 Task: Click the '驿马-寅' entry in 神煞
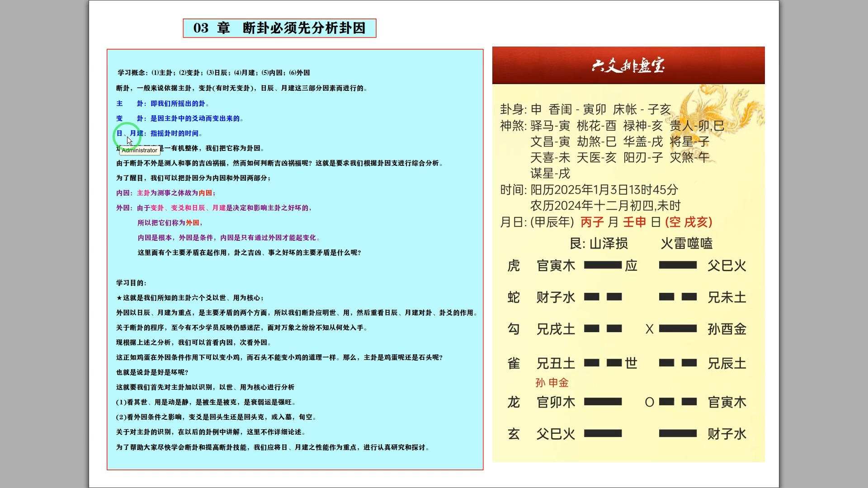click(550, 126)
